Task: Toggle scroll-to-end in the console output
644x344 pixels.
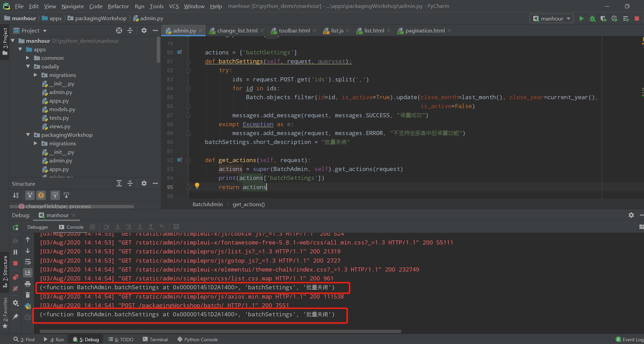Action: pos(28,272)
